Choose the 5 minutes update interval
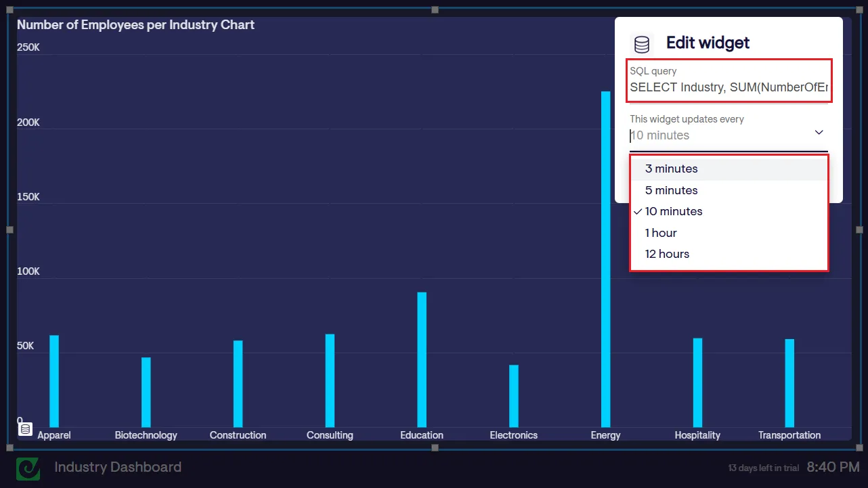Image resolution: width=868 pixels, height=488 pixels. pos(671,191)
